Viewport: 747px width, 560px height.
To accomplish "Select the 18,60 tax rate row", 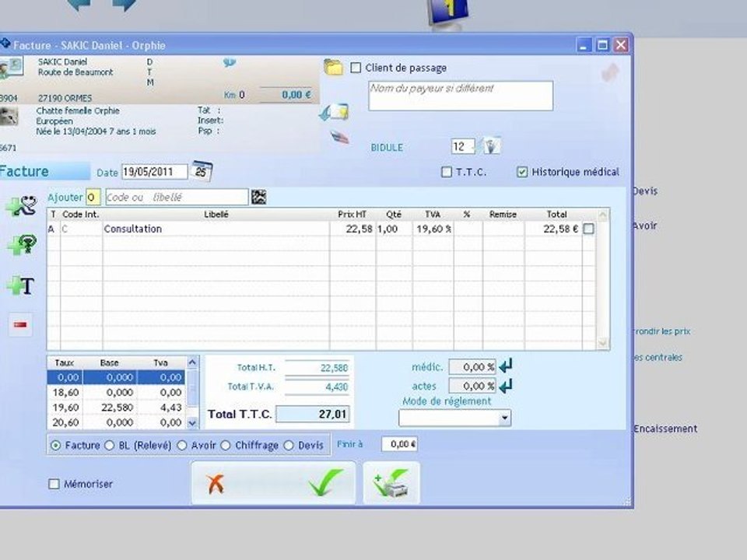I will click(116, 392).
